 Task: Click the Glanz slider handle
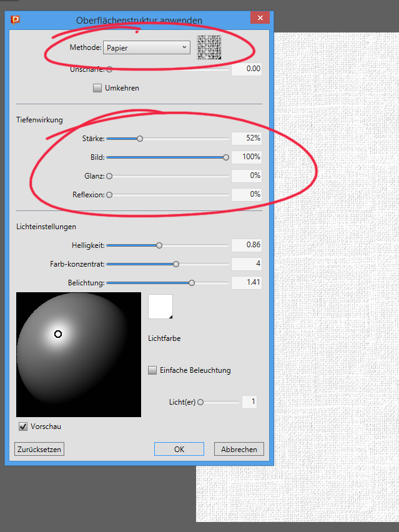click(x=109, y=176)
